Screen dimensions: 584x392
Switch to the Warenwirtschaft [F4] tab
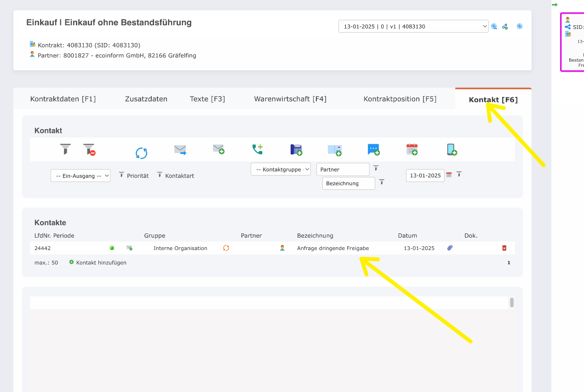290,98
